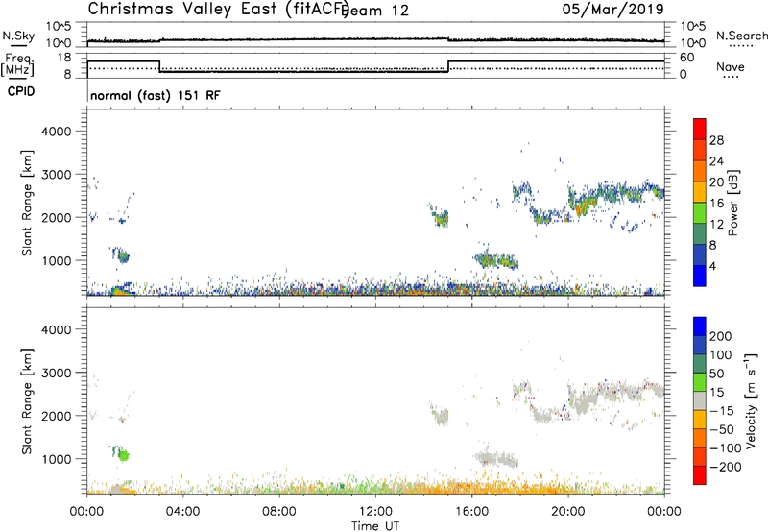Click the '04:00' time tick label
This screenshot has height=532, width=768.
182,512
